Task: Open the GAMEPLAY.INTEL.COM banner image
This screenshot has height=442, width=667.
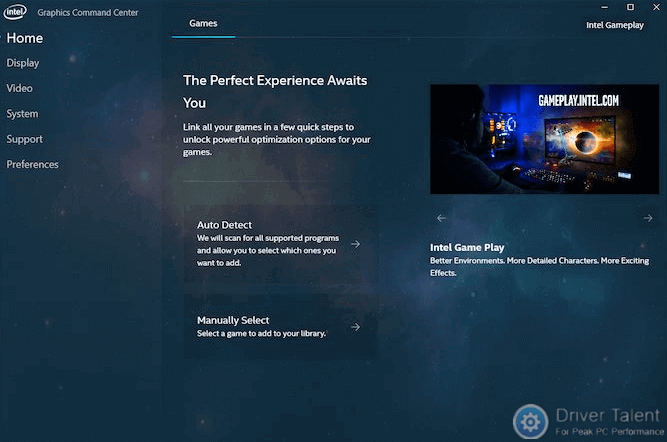Action: click(x=544, y=139)
